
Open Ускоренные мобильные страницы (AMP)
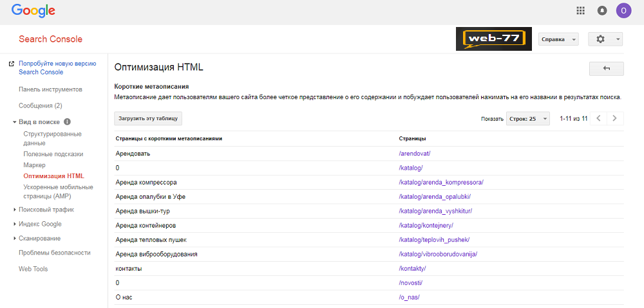[x=59, y=192]
